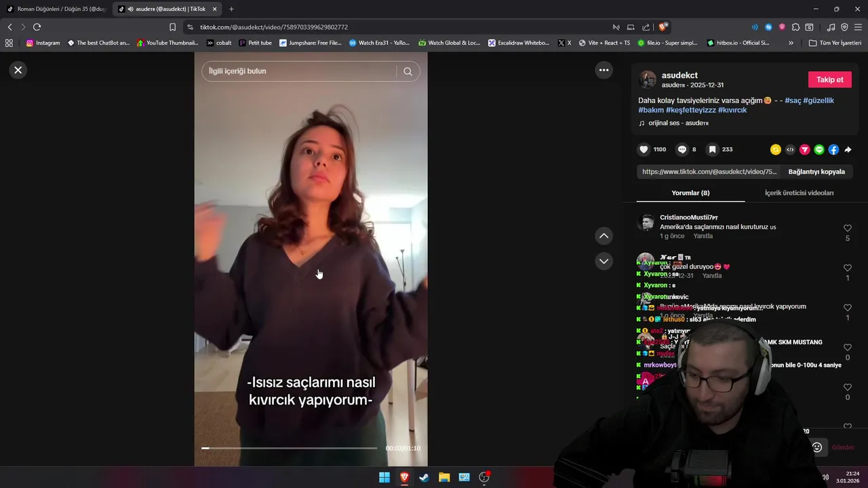Open the 'Excalidraw Whitebo...' bookmark
Screen dimensions: 868x488
519,43
